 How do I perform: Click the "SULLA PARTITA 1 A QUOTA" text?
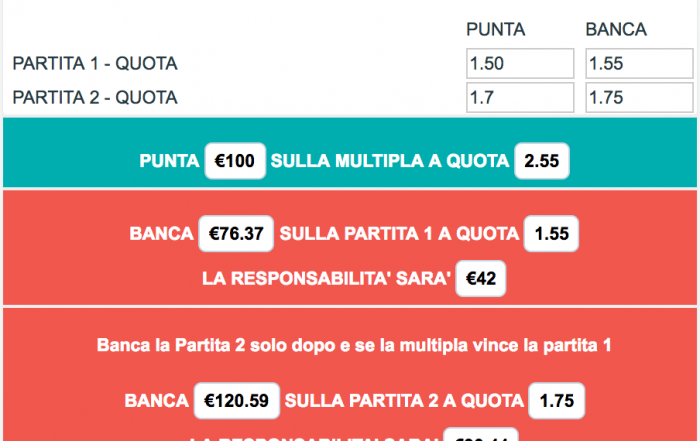tap(399, 234)
